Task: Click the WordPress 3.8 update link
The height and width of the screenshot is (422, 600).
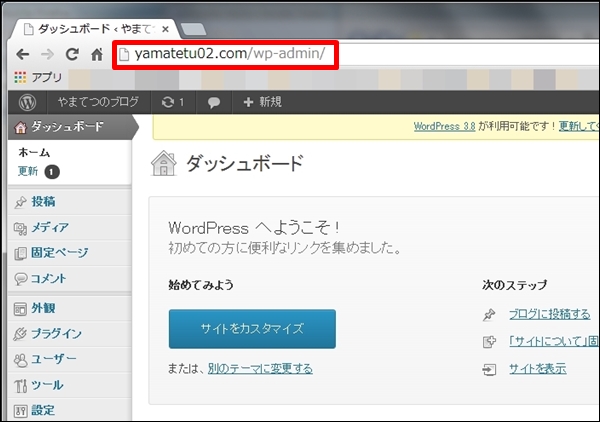Action: click(445, 126)
